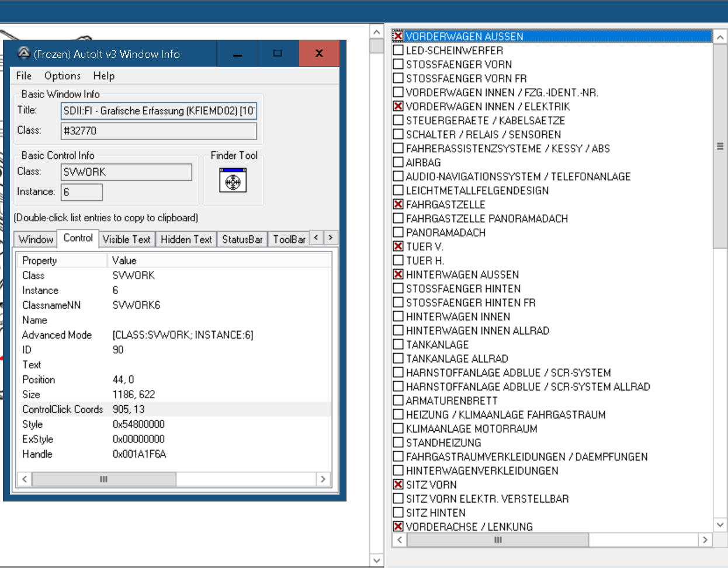Image resolution: width=728 pixels, height=568 pixels.
Task: Maximize the AutoIt Window Info window
Action: 278,53
